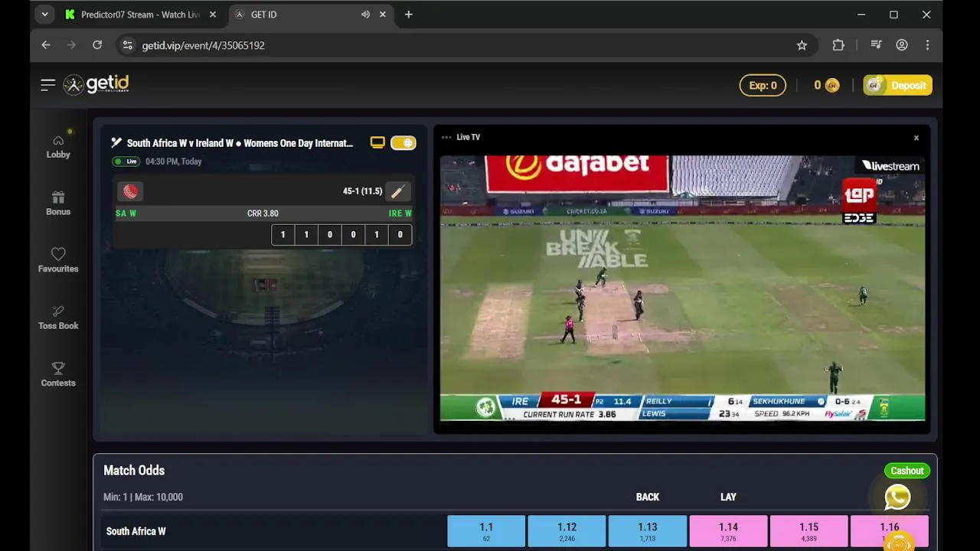Click the Exp: 0 pill
Screen dimensions: 980x551
point(763,85)
